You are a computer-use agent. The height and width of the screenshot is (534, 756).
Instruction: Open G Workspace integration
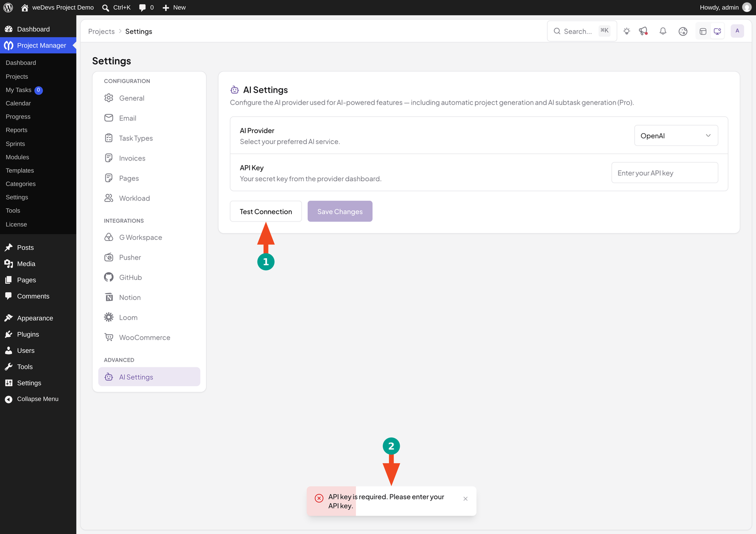(x=149, y=237)
